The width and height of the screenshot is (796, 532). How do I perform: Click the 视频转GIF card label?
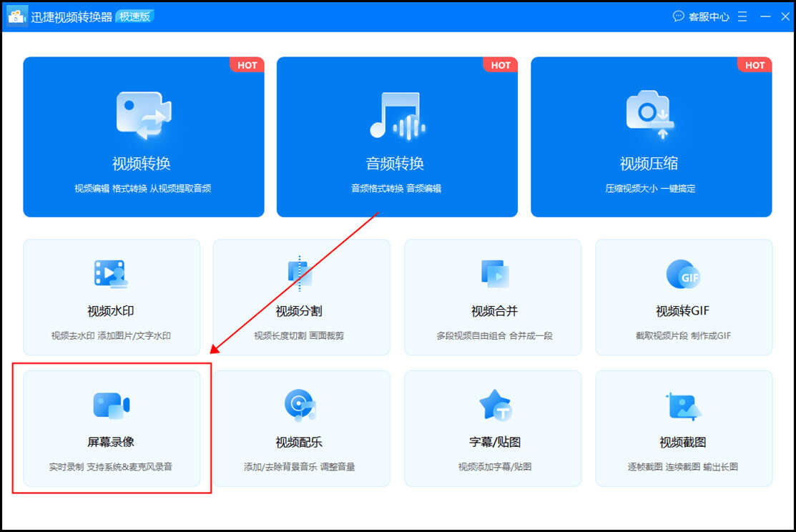(x=683, y=310)
